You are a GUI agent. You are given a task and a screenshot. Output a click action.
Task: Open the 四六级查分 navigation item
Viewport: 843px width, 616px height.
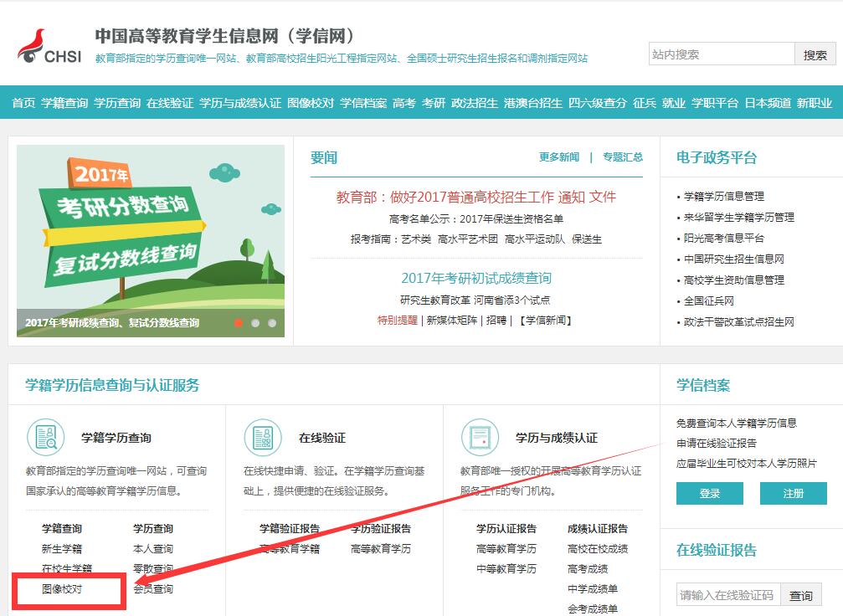pos(598,103)
